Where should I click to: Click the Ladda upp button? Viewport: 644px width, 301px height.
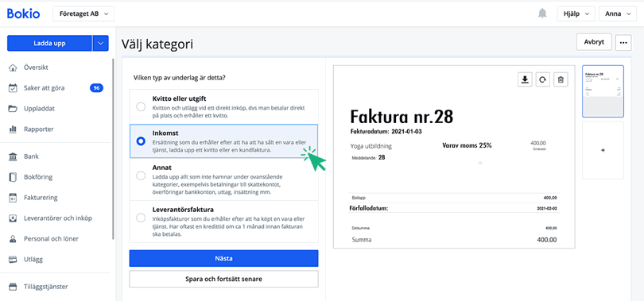(x=49, y=43)
